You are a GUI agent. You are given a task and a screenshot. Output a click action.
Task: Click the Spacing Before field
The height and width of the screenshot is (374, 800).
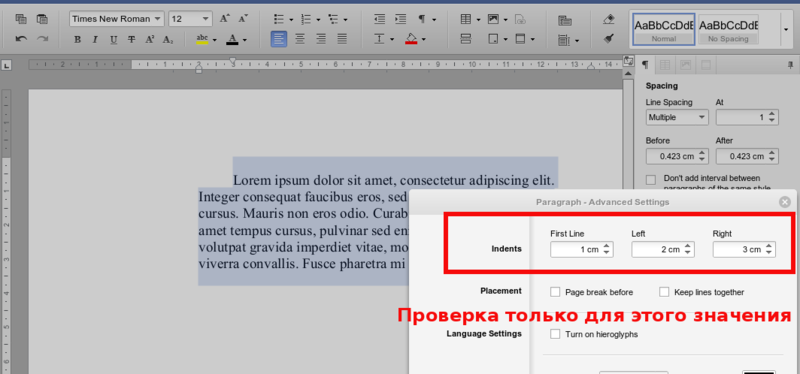tap(677, 156)
